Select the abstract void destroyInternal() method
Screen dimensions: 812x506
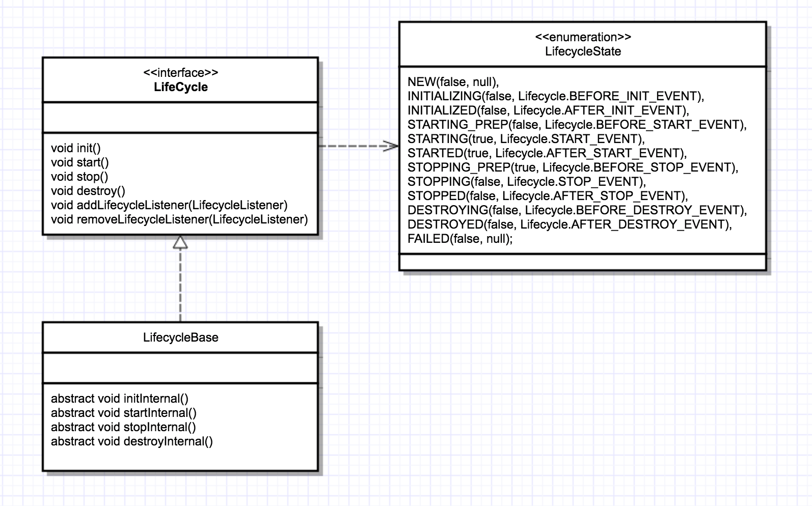pos(132,441)
